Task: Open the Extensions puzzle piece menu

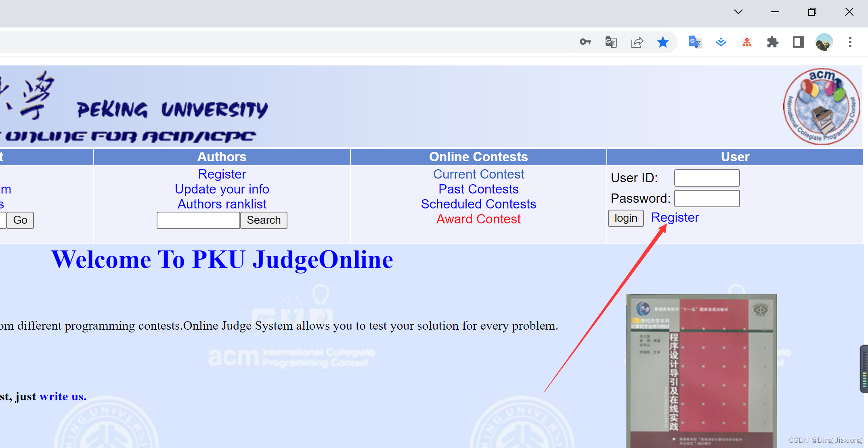Action: [x=772, y=42]
